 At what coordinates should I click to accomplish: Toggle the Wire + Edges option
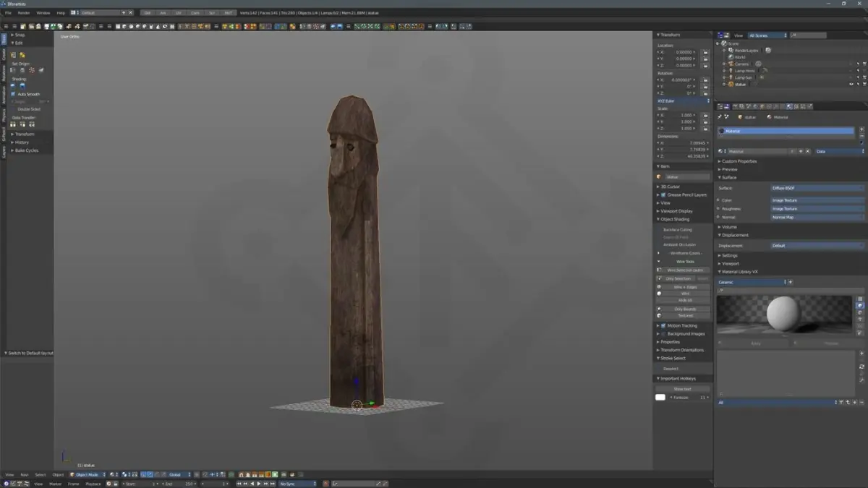pyautogui.click(x=684, y=287)
